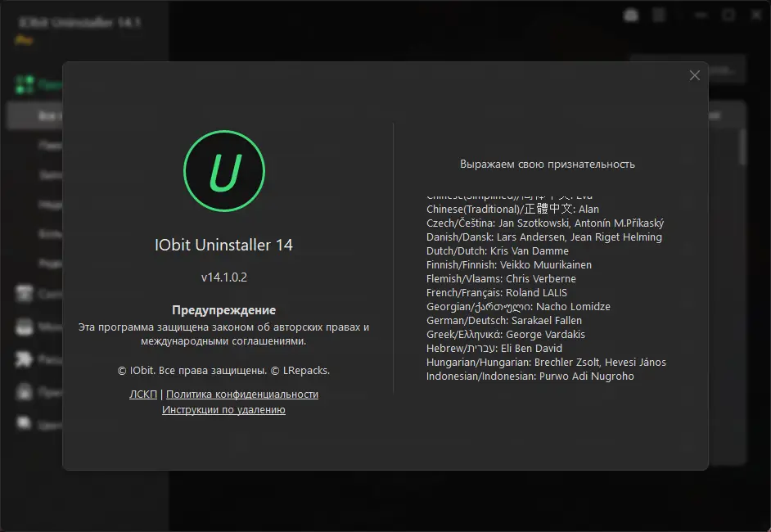
Task: Open the ЛСКП link
Action: 142,394
